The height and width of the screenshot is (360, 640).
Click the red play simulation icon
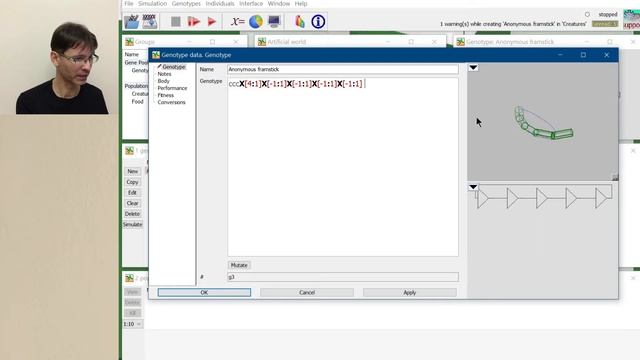pyautogui.click(x=211, y=22)
